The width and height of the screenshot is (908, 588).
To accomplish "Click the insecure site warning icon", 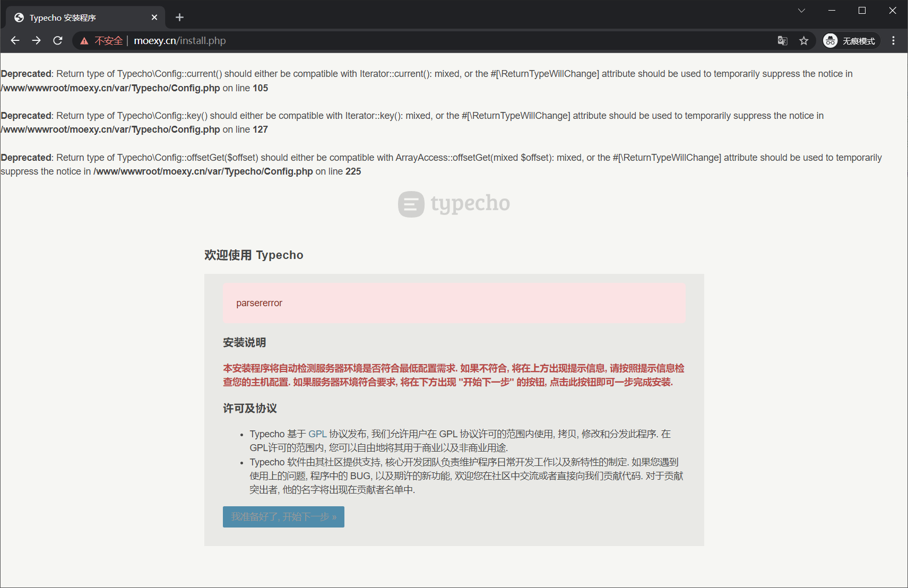I will pos(84,41).
